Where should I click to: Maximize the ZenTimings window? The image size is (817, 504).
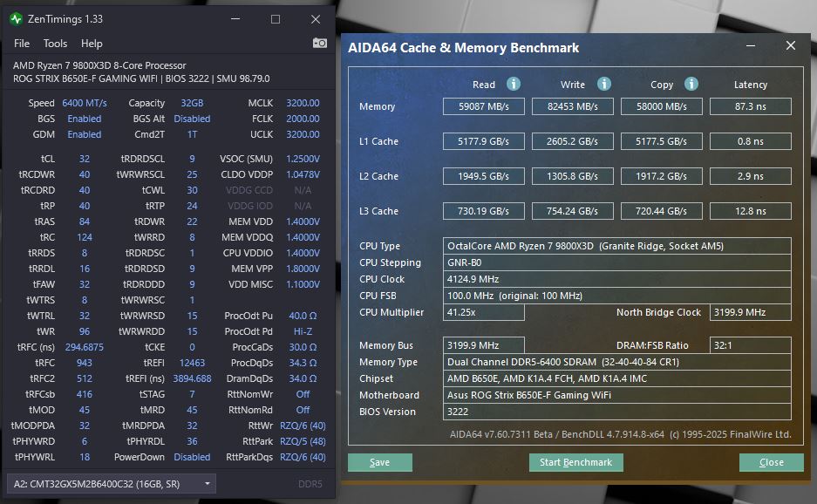tap(276, 19)
